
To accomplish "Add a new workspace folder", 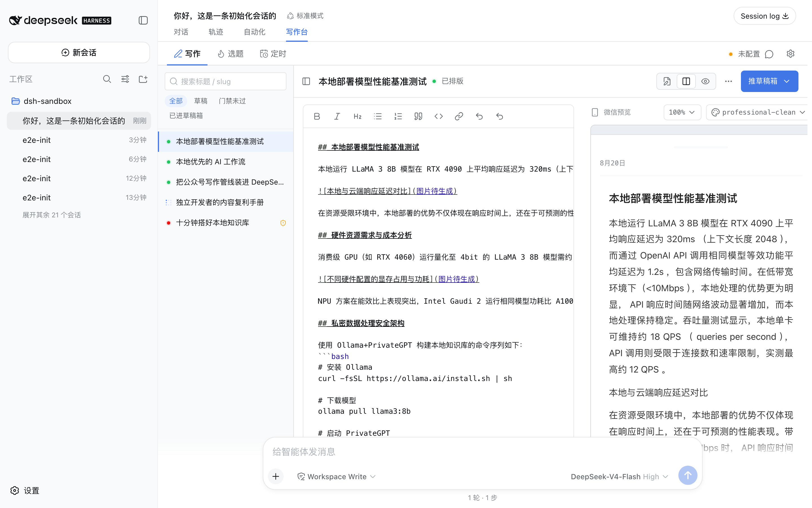I will coord(143,79).
